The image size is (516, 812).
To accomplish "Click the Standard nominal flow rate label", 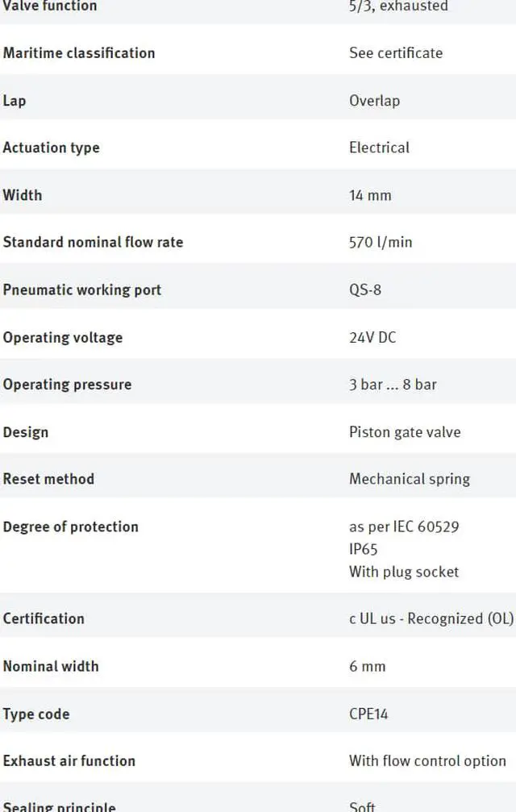I will pos(94,243).
